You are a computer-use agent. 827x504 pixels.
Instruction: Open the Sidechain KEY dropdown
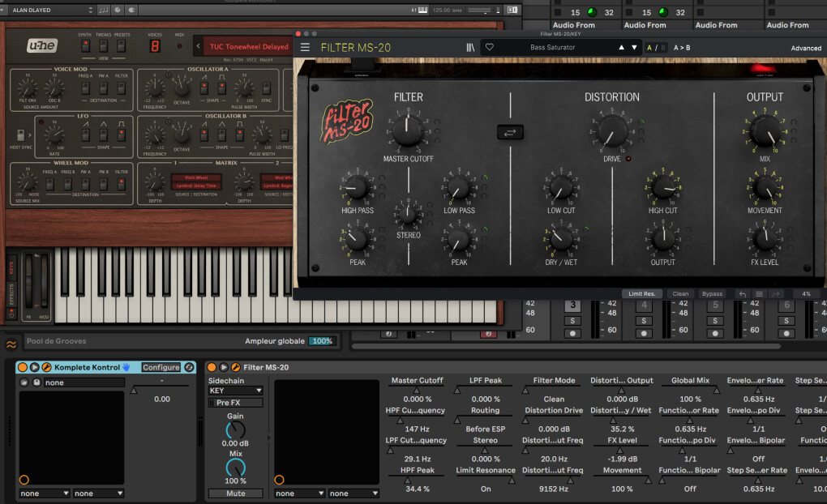tap(235, 391)
